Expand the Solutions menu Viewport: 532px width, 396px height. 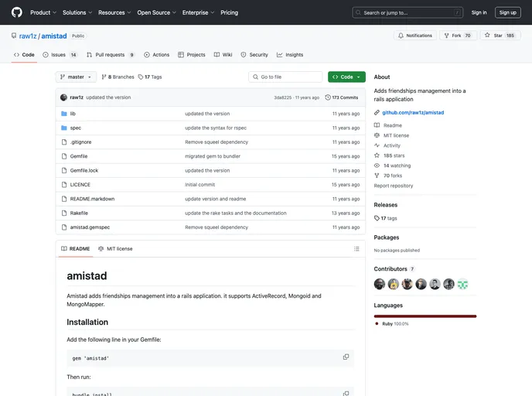click(77, 12)
